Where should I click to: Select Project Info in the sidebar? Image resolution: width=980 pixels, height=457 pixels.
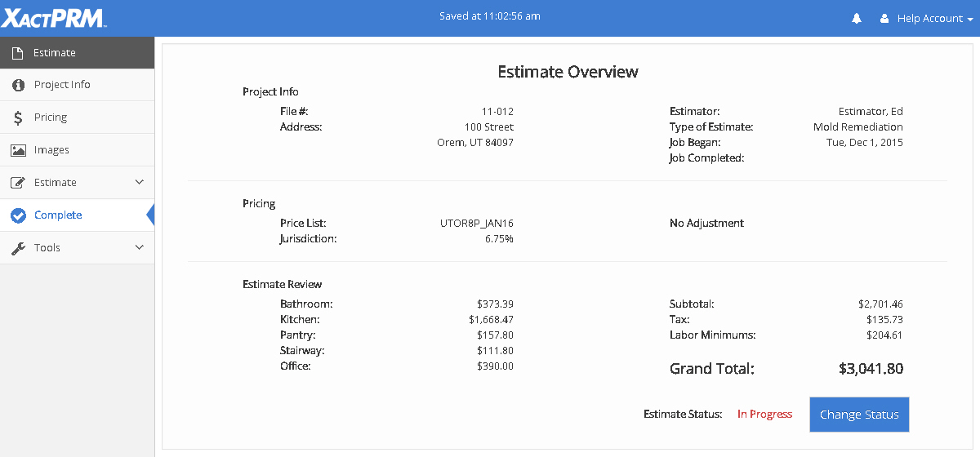pos(62,85)
